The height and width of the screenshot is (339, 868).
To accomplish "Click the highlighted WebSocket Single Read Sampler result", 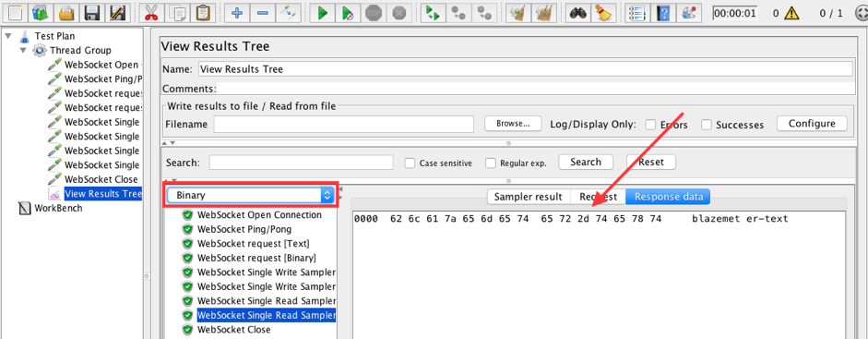I will point(267,316).
